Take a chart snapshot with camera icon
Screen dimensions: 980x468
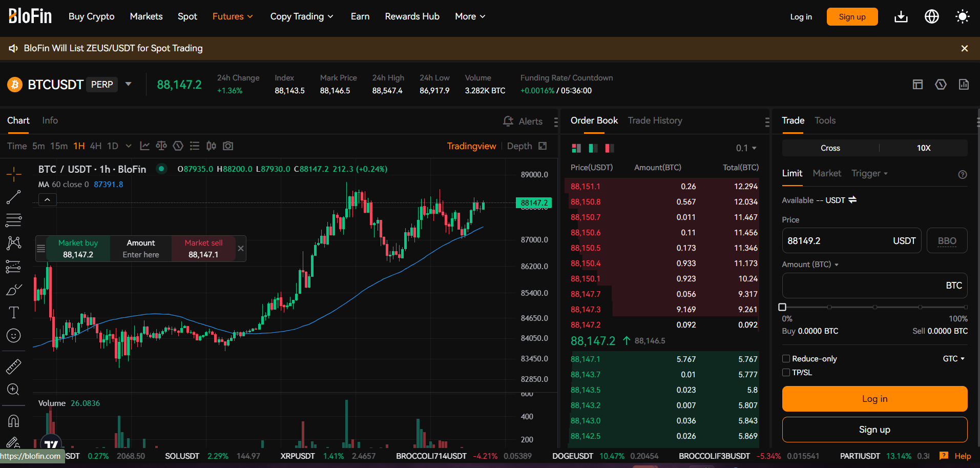pyautogui.click(x=228, y=146)
